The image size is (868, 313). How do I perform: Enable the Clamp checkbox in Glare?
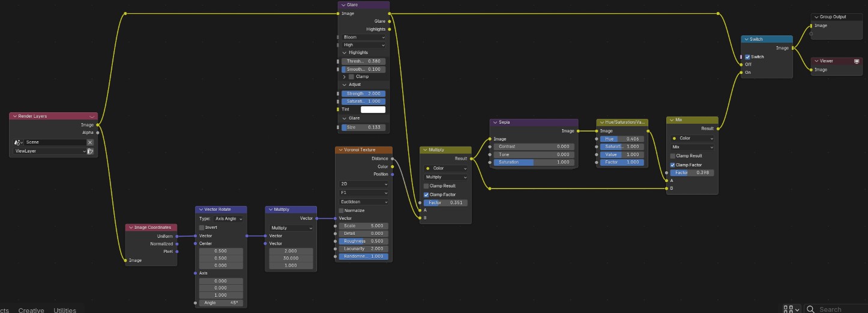(x=352, y=77)
